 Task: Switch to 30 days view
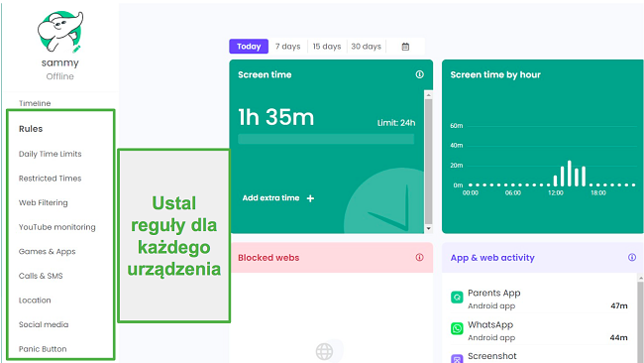(366, 47)
